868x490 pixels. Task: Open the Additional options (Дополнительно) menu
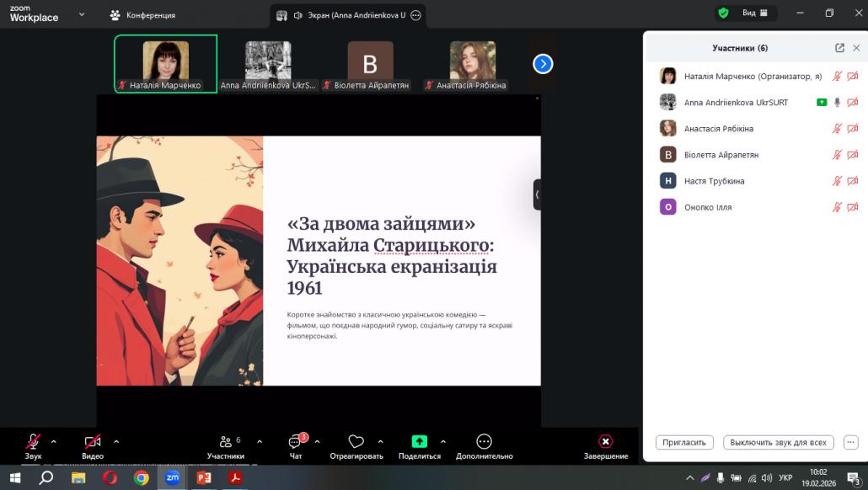[x=484, y=442]
